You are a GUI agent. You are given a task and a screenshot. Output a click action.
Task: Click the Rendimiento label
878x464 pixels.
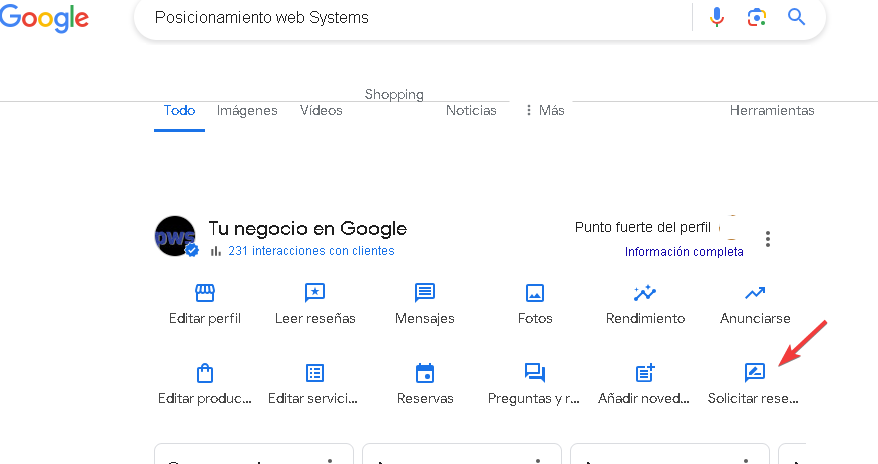pyautogui.click(x=645, y=318)
